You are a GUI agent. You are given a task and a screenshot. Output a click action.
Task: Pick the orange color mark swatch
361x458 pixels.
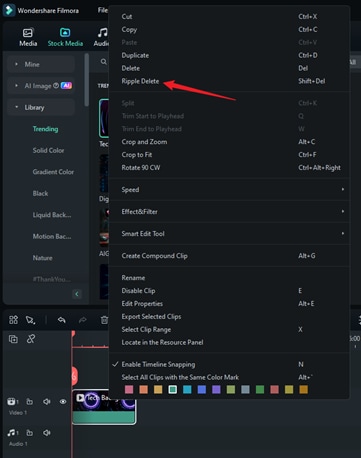144,389
